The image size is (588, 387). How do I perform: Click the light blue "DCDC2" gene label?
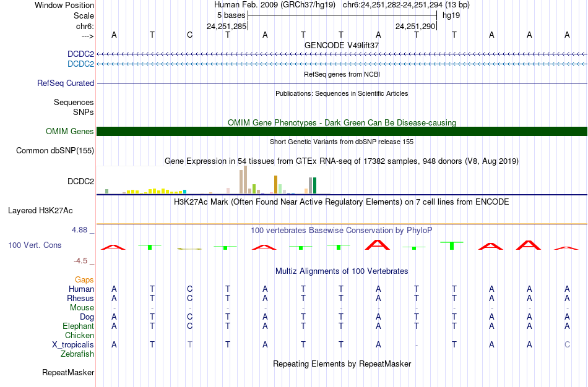pyautogui.click(x=80, y=64)
